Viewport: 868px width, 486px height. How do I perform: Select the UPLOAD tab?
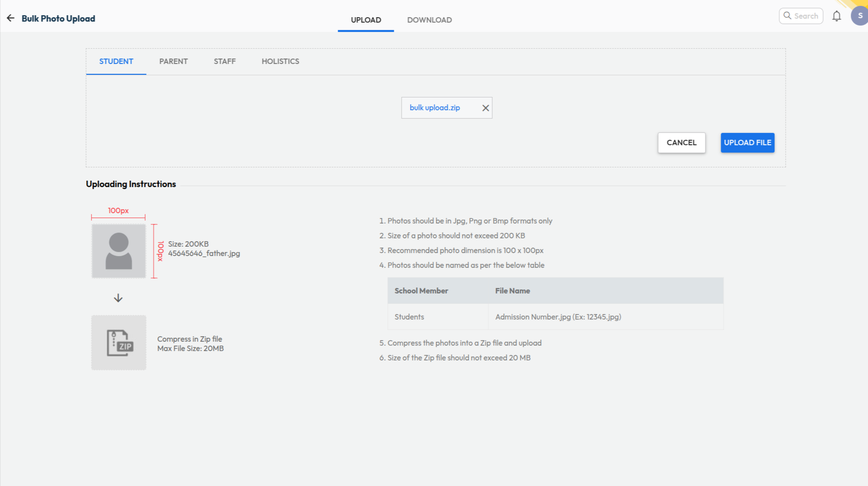366,20
